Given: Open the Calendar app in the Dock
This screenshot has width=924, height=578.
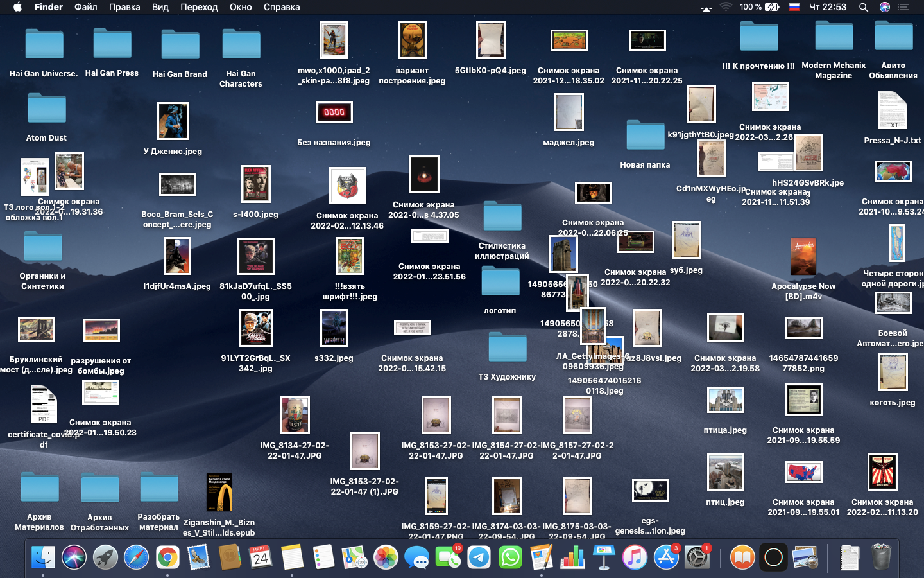Looking at the screenshot, I should coord(261,557).
